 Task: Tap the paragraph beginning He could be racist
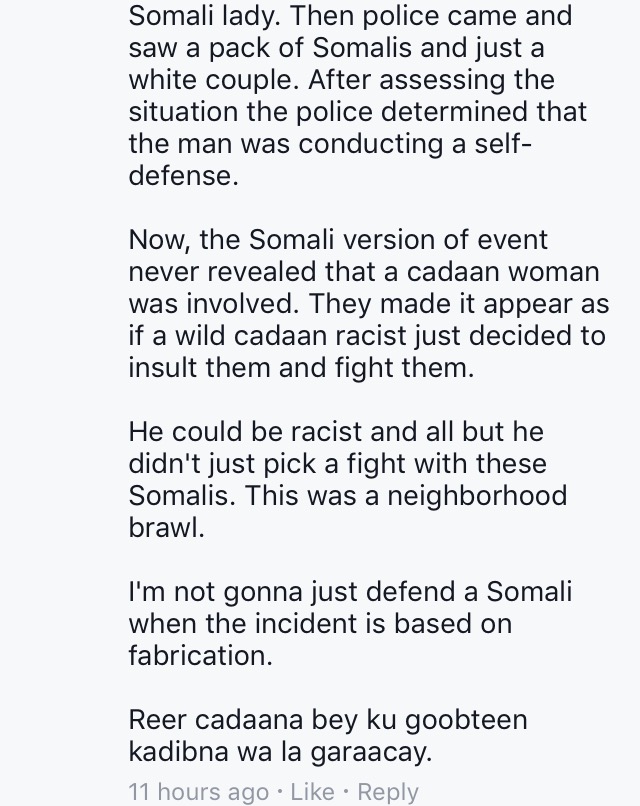348,479
